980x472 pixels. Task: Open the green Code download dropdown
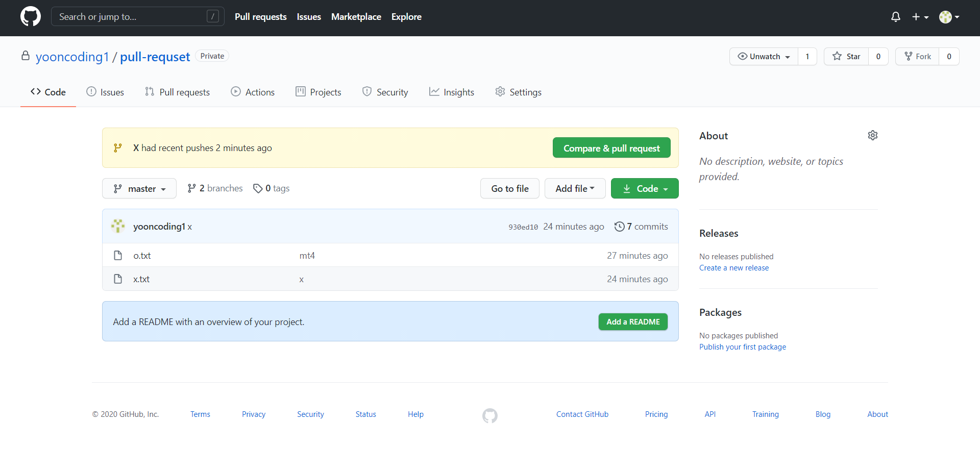click(645, 188)
